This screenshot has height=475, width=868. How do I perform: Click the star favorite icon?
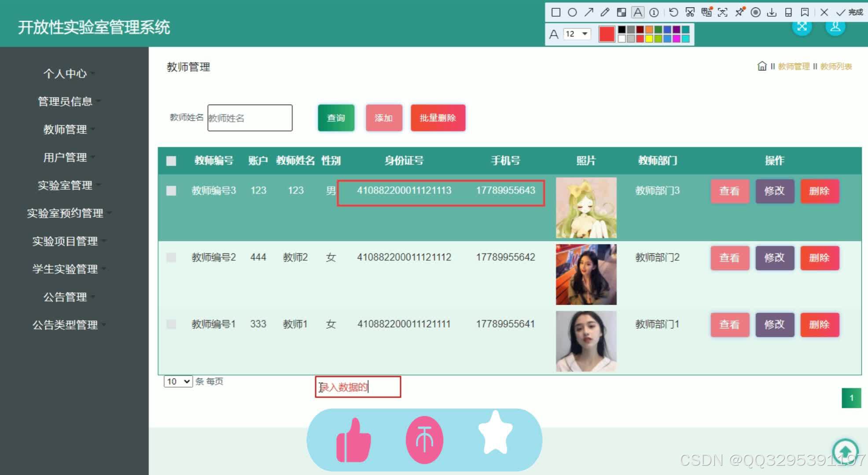tap(496, 433)
